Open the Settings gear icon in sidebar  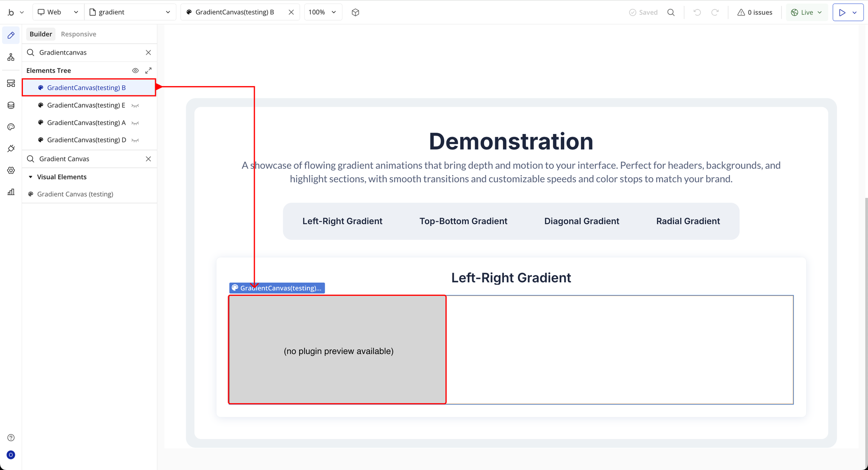pyautogui.click(x=11, y=170)
